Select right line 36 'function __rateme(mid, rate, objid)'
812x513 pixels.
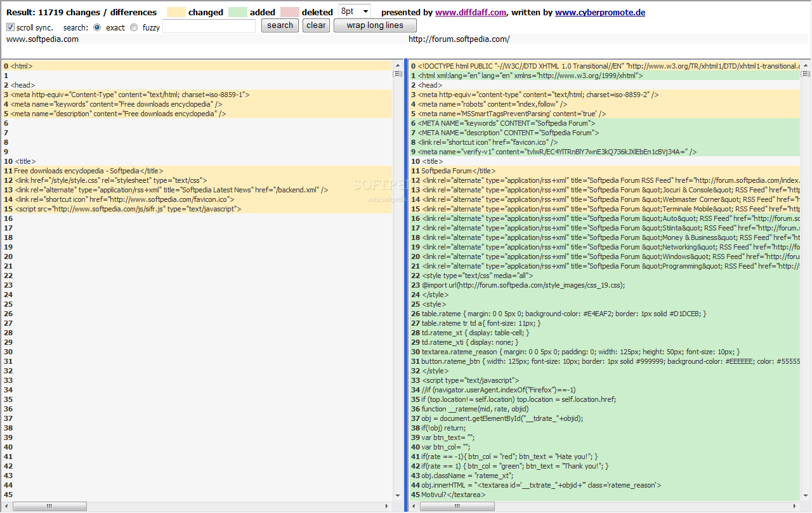(x=605, y=409)
